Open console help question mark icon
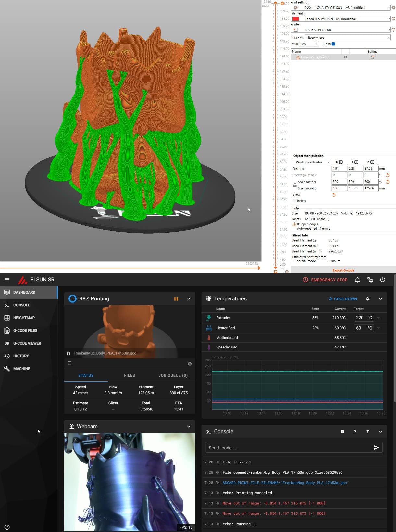This screenshot has height=532, width=396. click(x=355, y=432)
